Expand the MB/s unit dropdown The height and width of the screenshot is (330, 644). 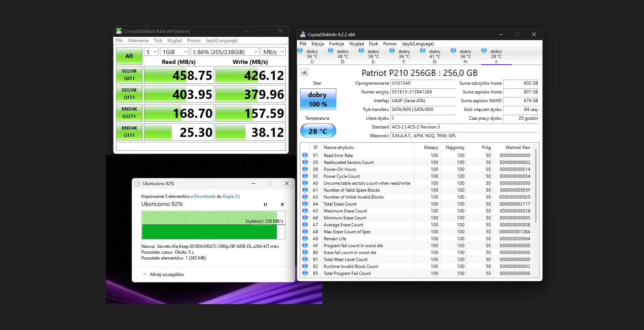click(273, 52)
